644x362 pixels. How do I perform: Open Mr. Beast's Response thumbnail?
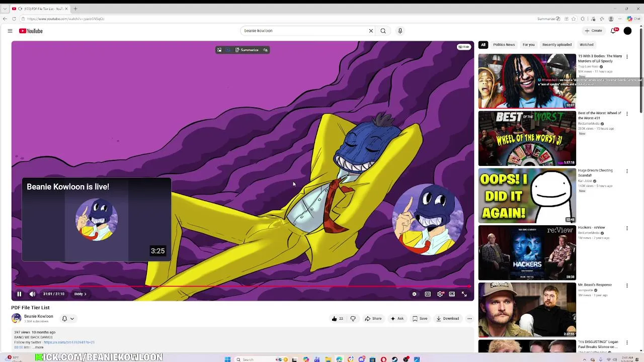coord(527,310)
